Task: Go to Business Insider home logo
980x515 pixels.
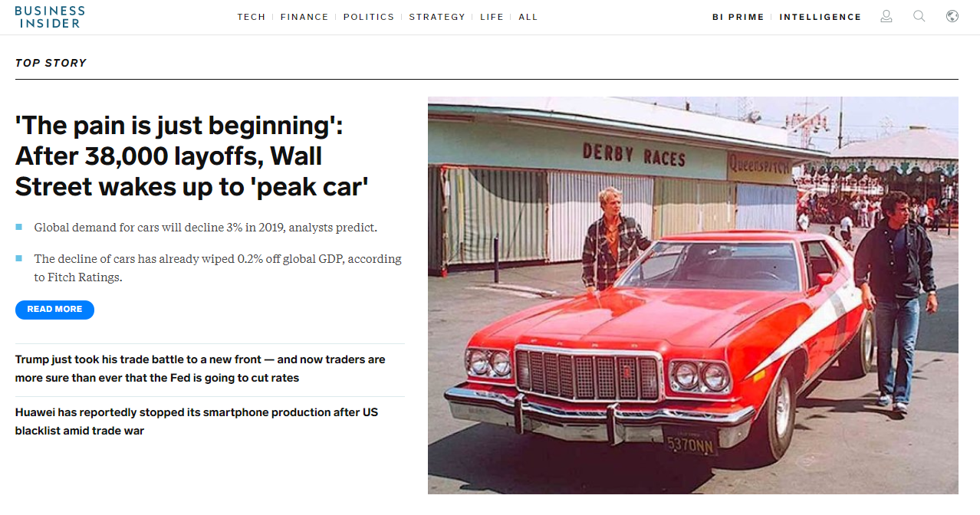Action: 50,17
